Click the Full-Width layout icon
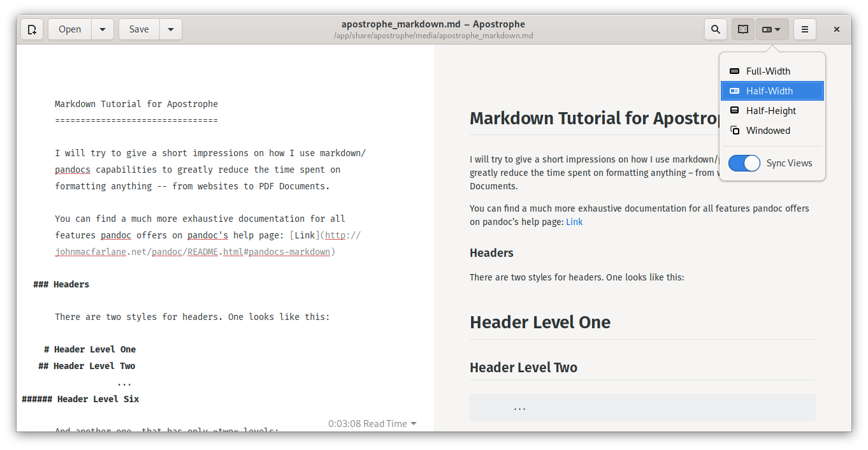The image size is (868, 450). pyautogui.click(x=734, y=71)
